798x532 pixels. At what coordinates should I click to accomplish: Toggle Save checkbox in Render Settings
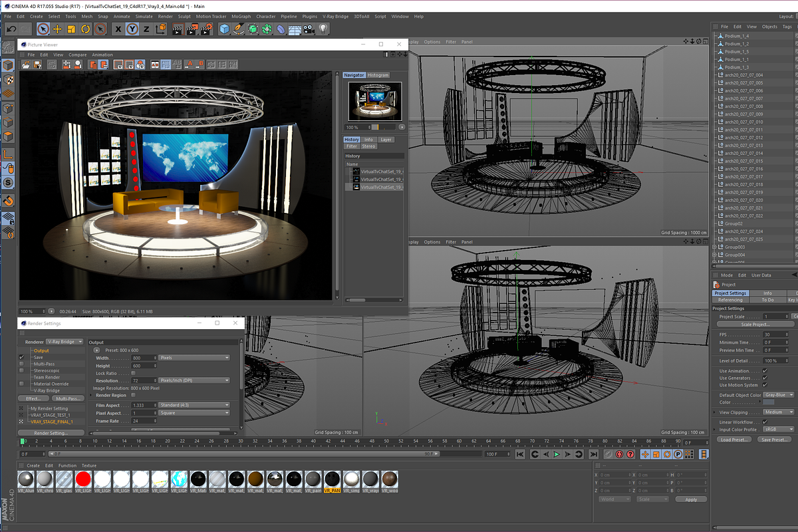click(x=22, y=357)
